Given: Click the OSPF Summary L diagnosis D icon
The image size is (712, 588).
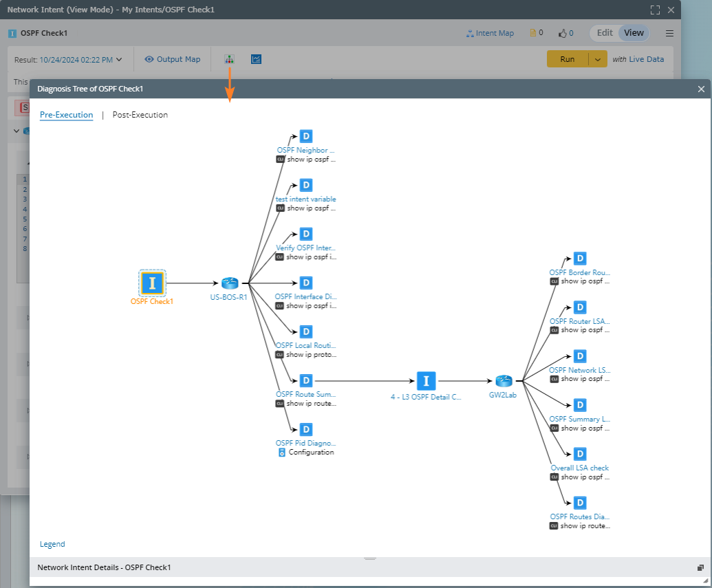Looking at the screenshot, I should [x=580, y=405].
